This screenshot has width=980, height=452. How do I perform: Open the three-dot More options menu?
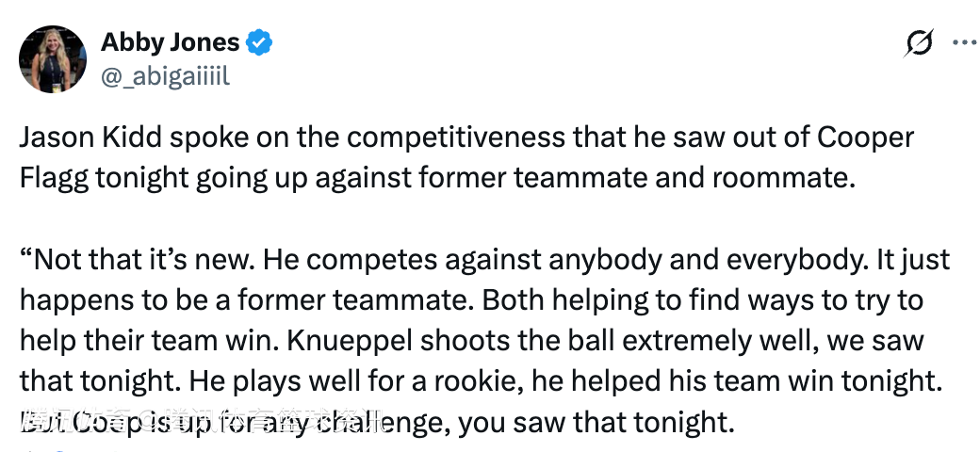pos(963,42)
